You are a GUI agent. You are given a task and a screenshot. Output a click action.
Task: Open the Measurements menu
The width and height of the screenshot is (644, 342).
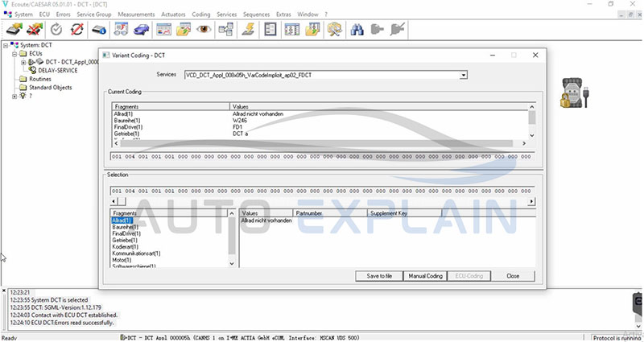pyautogui.click(x=136, y=14)
